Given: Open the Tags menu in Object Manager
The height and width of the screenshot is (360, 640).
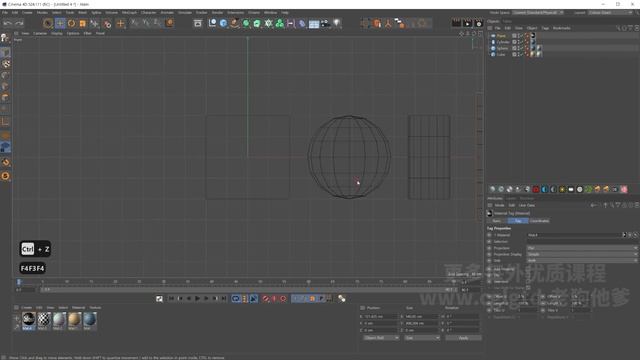Looking at the screenshot, I should pyautogui.click(x=545, y=28).
